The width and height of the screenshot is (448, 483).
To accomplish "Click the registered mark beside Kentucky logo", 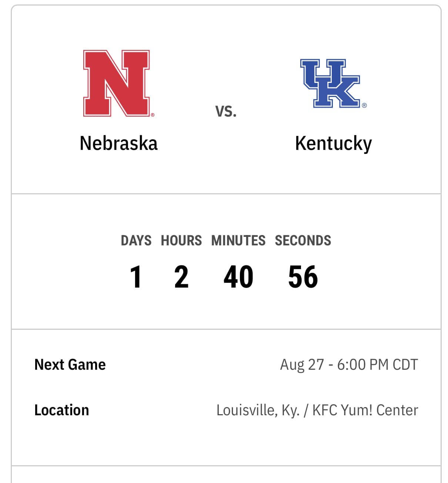I will [x=364, y=105].
